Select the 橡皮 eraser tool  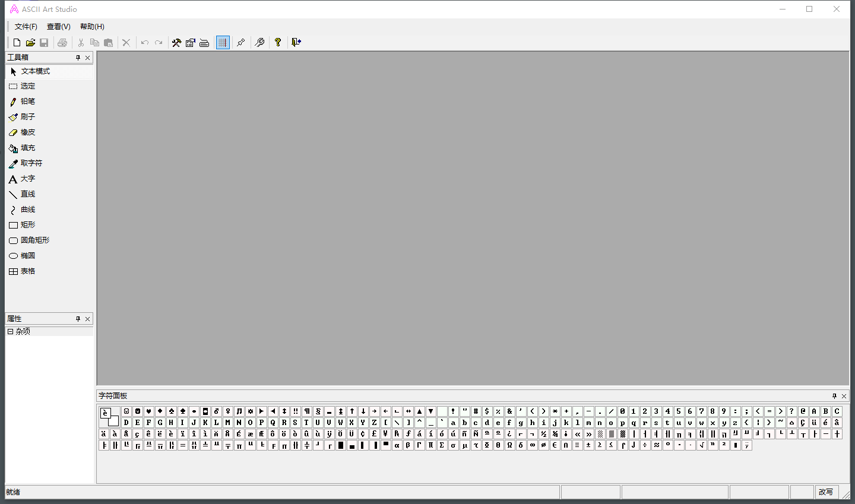(27, 132)
